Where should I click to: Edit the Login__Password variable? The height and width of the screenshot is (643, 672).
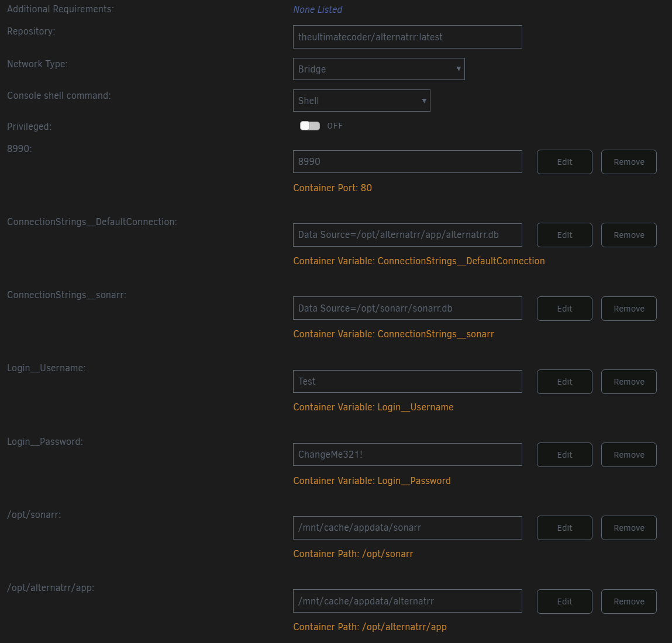[x=564, y=455]
